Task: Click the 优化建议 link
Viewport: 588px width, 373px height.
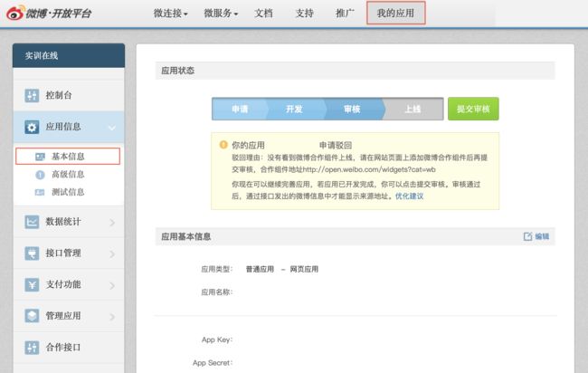Action: (x=409, y=196)
